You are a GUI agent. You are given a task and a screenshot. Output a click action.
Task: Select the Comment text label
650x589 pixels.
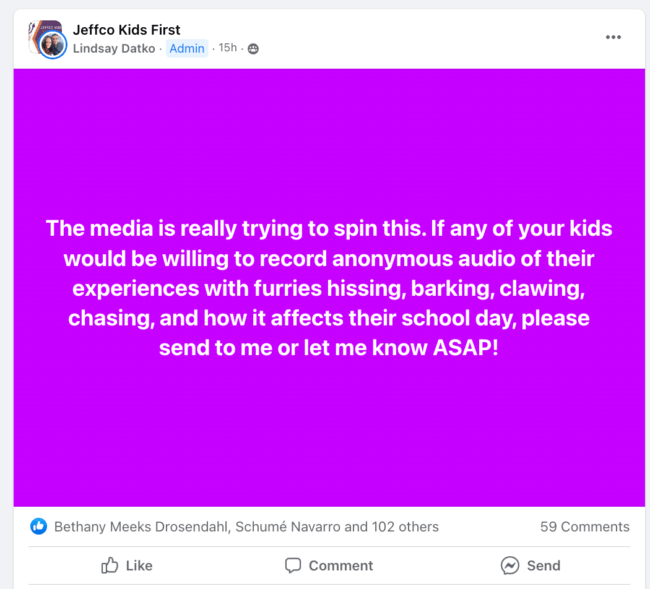[x=341, y=565]
